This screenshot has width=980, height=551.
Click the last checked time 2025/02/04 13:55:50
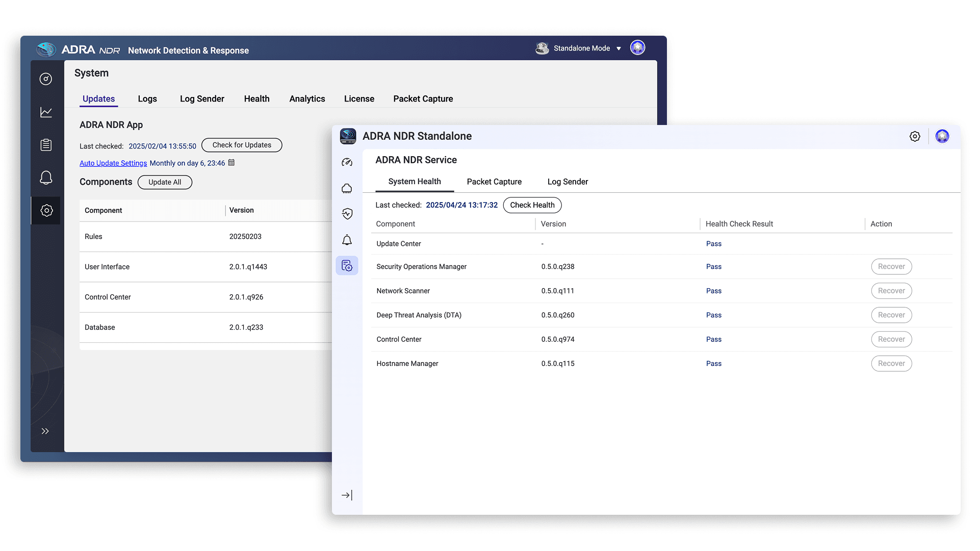tap(162, 146)
